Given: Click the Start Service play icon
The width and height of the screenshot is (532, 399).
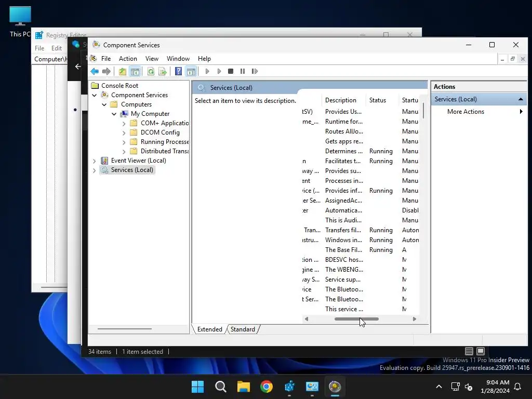Looking at the screenshot, I should tap(207, 71).
